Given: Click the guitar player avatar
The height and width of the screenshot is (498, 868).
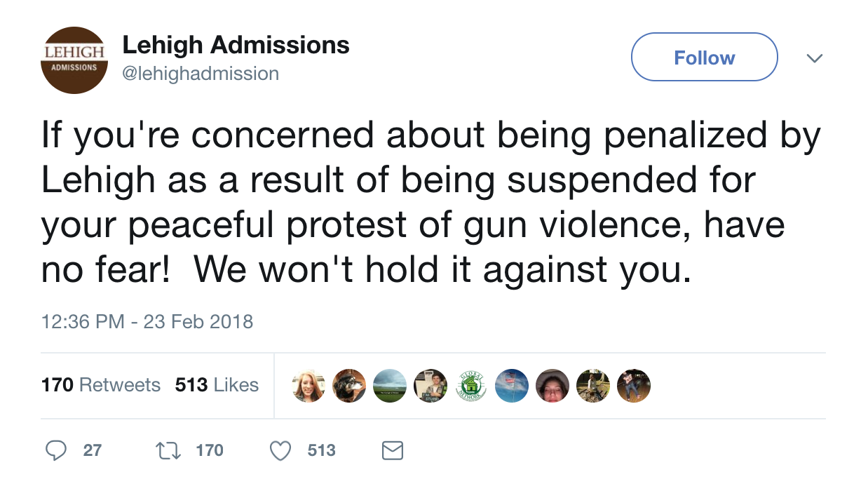Looking at the screenshot, I should click(x=634, y=385).
